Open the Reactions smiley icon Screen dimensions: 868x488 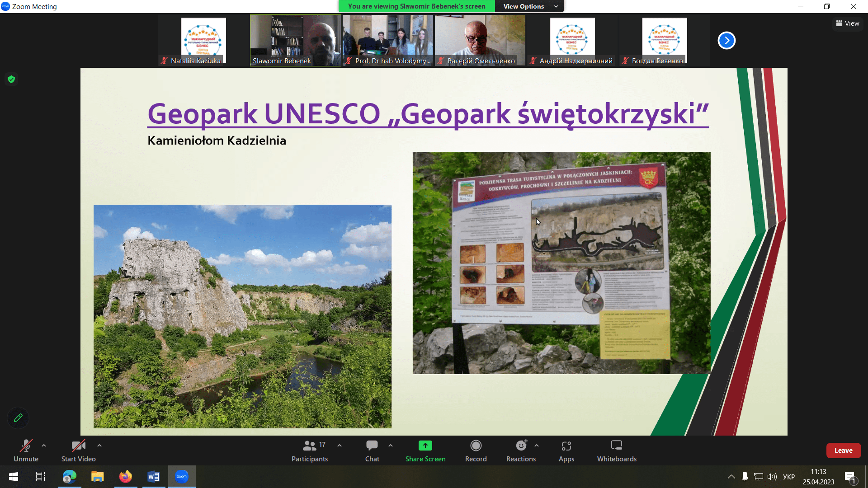coord(521,446)
